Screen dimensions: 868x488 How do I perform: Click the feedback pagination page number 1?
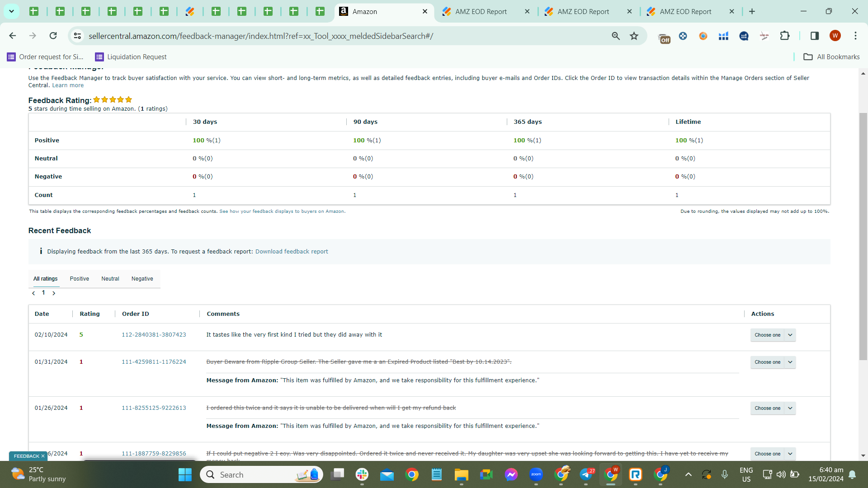(43, 293)
